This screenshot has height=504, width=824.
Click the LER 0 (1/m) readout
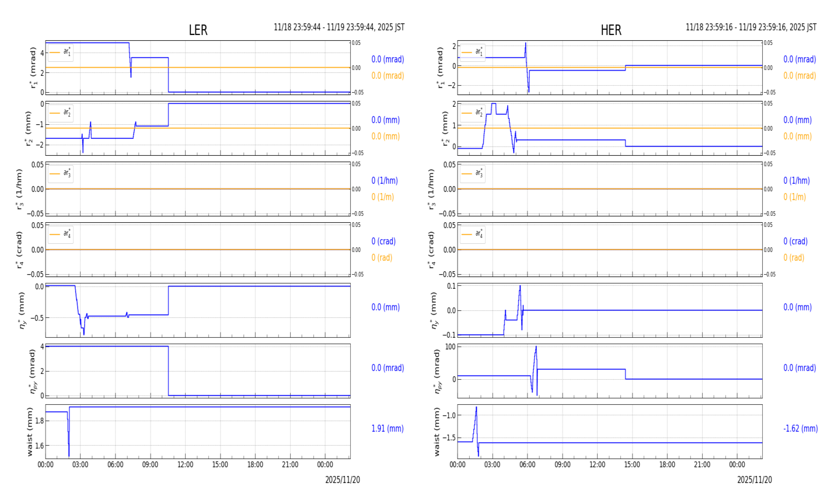click(x=383, y=197)
